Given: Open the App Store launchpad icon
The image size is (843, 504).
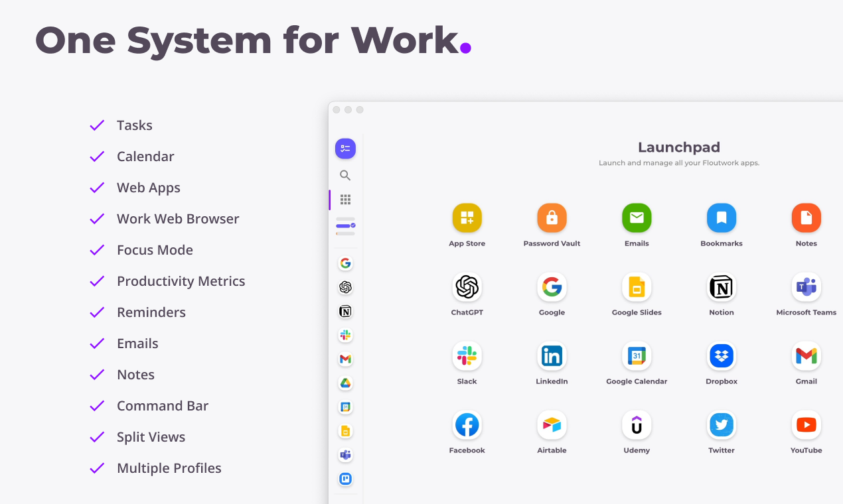Looking at the screenshot, I should coord(467,218).
